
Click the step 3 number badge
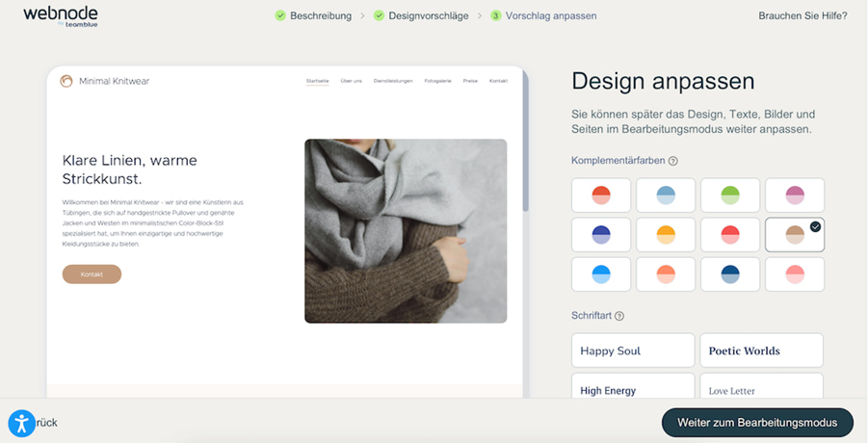(x=495, y=15)
